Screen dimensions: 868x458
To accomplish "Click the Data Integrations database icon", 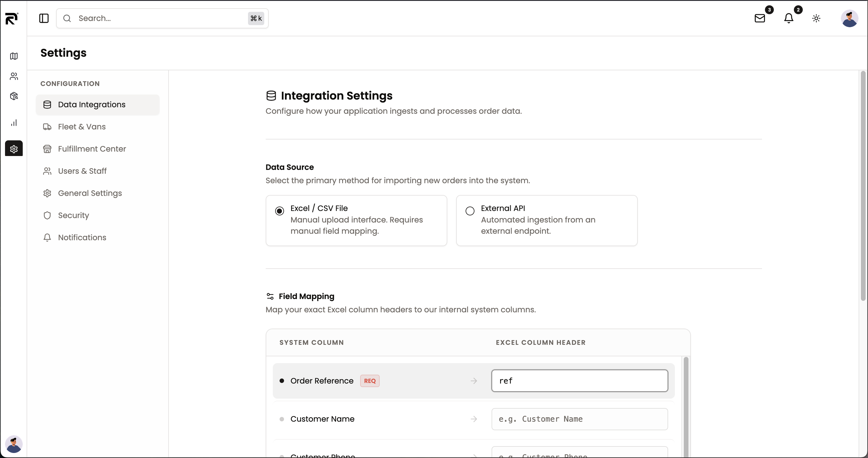I will pos(47,105).
